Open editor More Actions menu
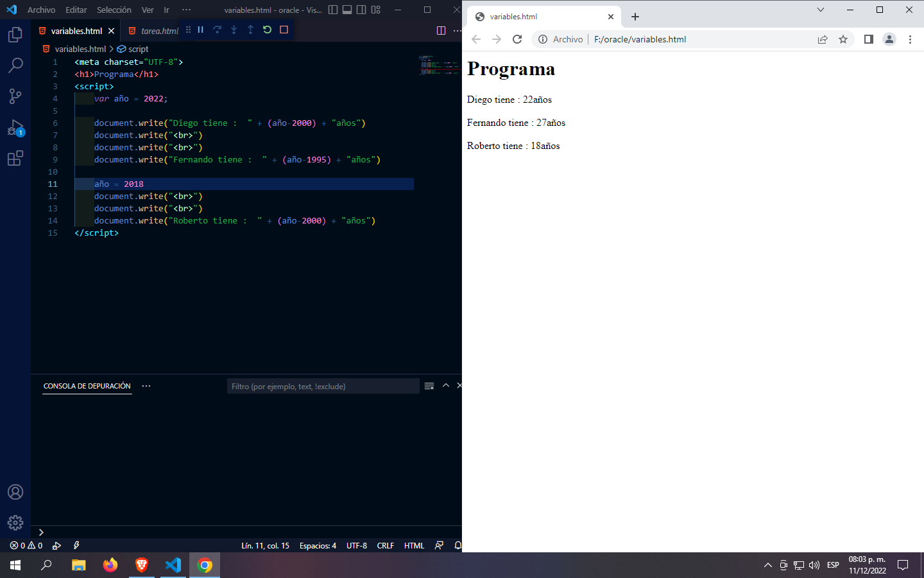 coord(457,31)
